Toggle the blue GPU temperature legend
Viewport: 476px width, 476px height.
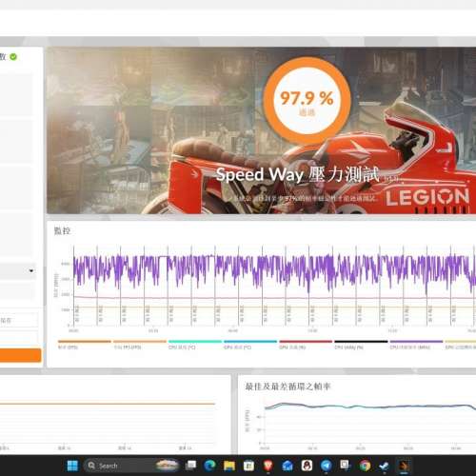pos(250,345)
